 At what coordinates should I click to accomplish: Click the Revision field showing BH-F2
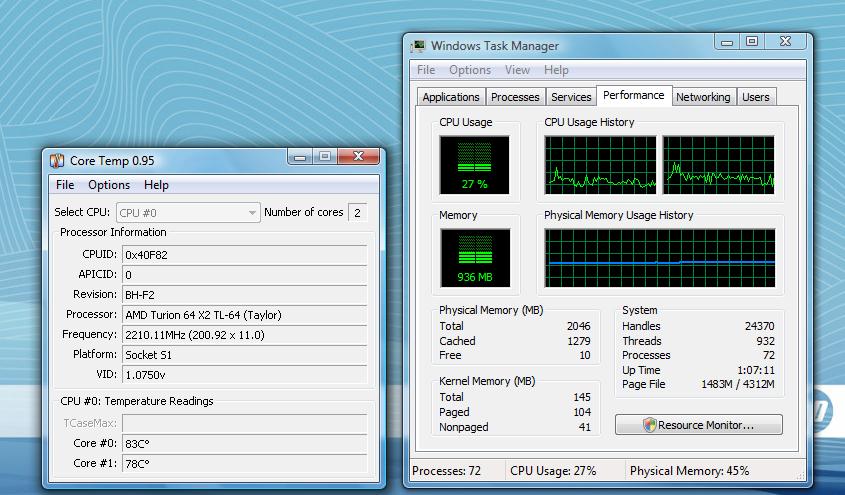tap(245, 295)
